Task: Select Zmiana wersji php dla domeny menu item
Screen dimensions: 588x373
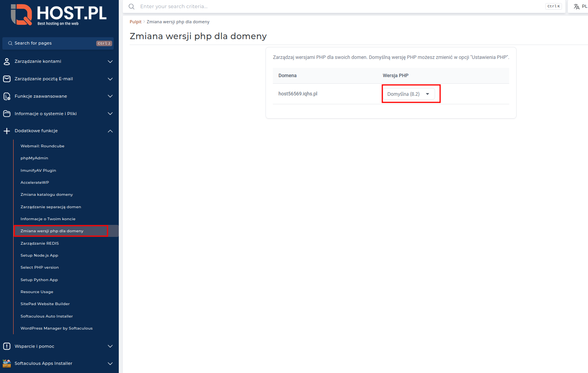Action: [x=52, y=231]
